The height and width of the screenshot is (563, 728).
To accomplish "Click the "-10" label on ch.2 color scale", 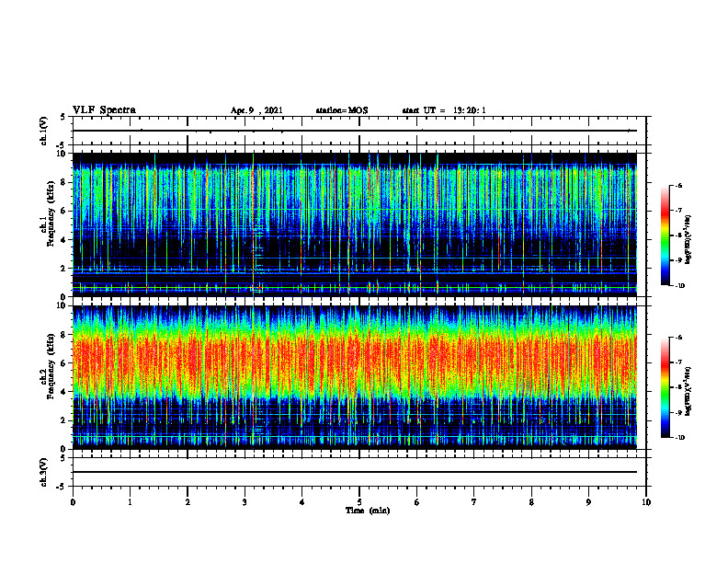I will coord(680,438).
